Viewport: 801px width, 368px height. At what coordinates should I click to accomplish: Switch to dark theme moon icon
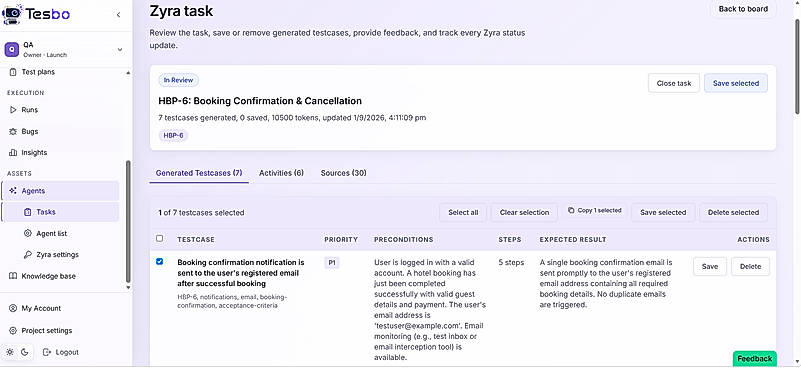[25, 352]
